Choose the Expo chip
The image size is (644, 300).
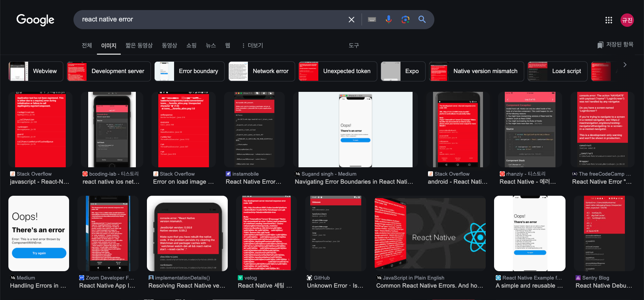pyautogui.click(x=403, y=71)
